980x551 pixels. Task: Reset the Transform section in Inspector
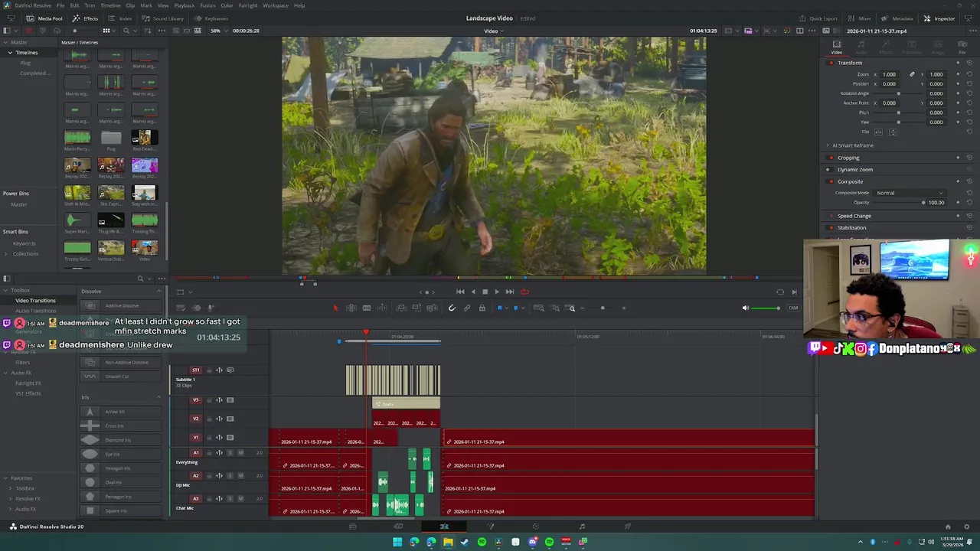tap(969, 63)
